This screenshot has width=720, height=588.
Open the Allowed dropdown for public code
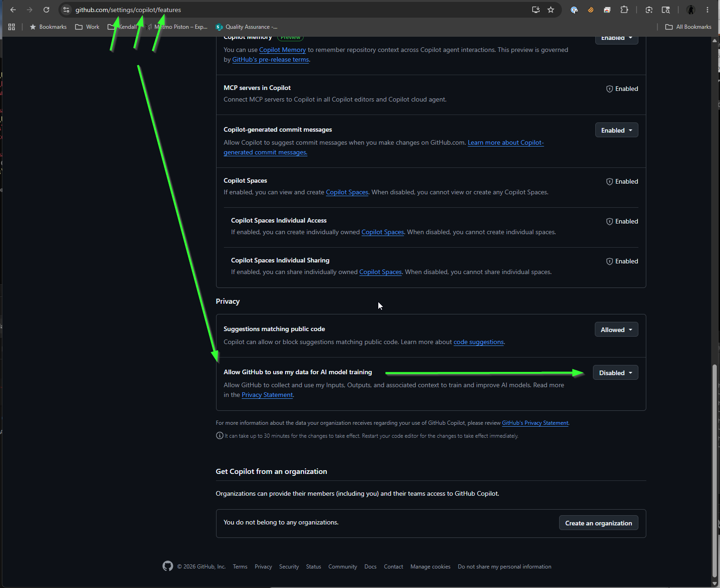tap(617, 330)
